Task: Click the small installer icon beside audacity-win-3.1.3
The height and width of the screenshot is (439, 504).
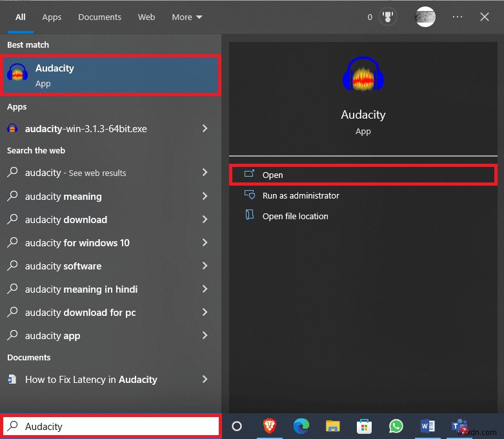Action: click(x=12, y=128)
